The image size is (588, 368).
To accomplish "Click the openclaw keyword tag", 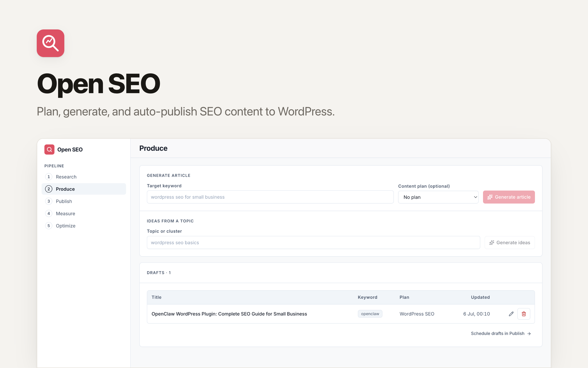I will coord(370,314).
